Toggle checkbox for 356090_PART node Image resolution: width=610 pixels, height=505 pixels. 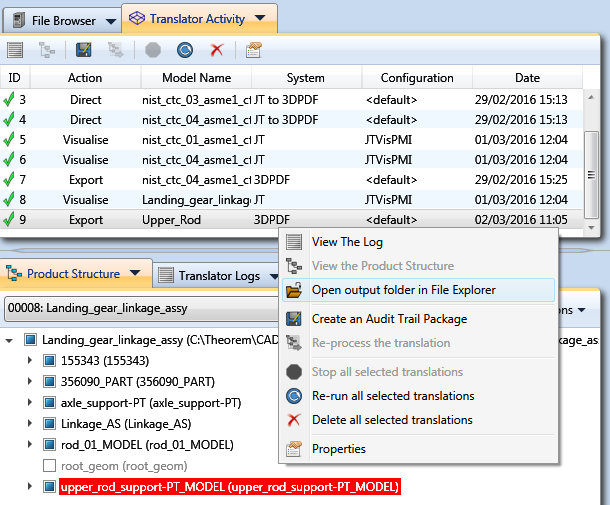pyautogui.click(x=49, y=382)
